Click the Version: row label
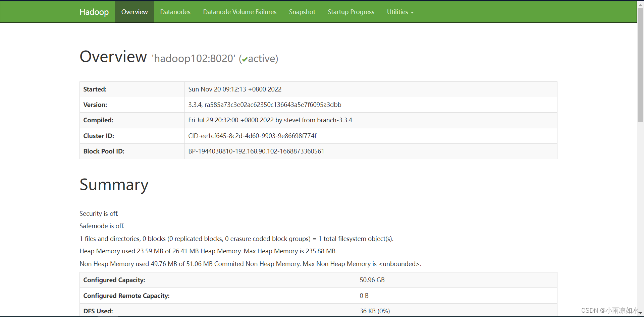Screen dimensions: 644x317 95,105
